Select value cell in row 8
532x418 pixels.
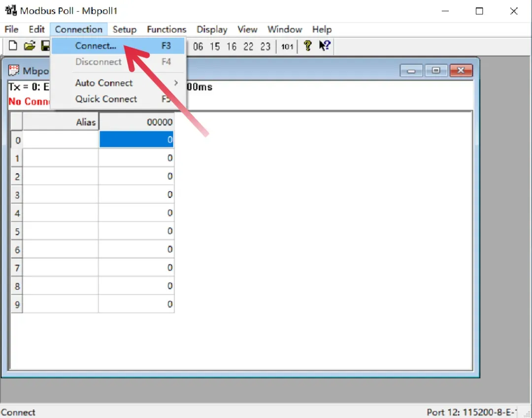pyautogui.click(x=136, y=286)
